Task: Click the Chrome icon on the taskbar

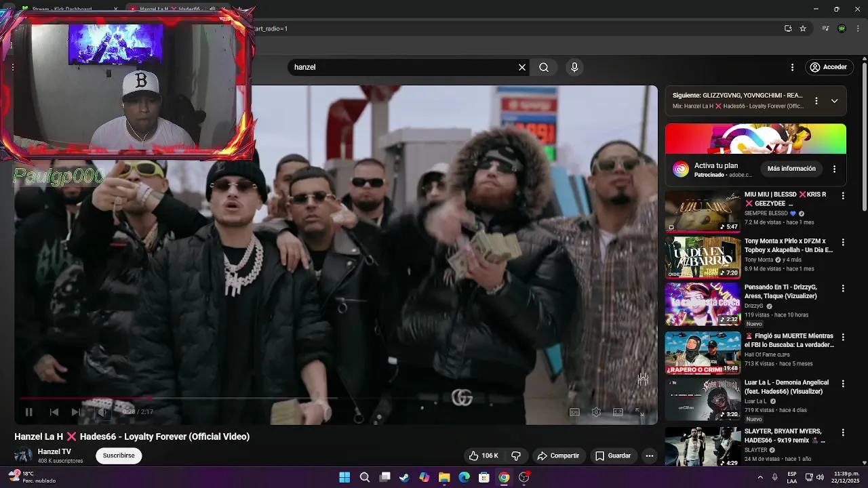Action: (x=504, y=477)
